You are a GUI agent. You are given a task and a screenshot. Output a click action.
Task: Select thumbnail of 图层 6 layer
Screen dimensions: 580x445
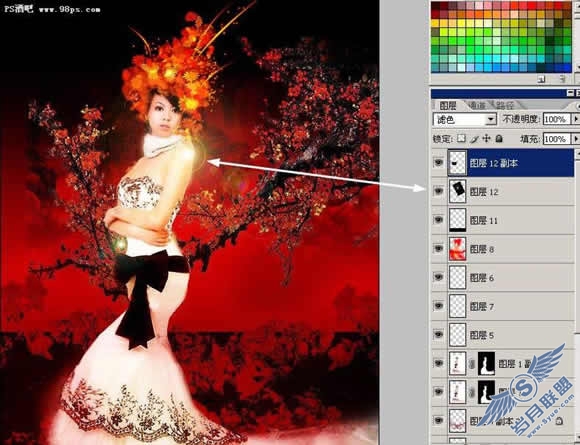pos(457,277)
